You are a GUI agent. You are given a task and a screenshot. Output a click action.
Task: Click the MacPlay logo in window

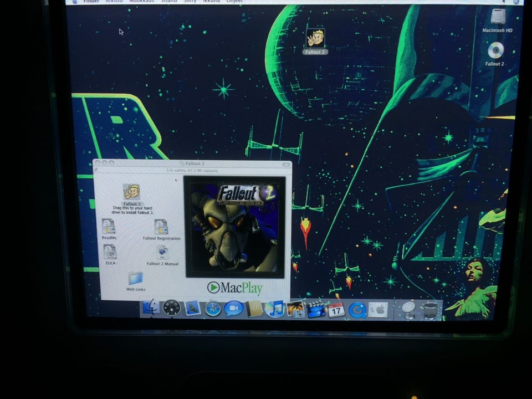pyautogui.click(x=235, y=288)
